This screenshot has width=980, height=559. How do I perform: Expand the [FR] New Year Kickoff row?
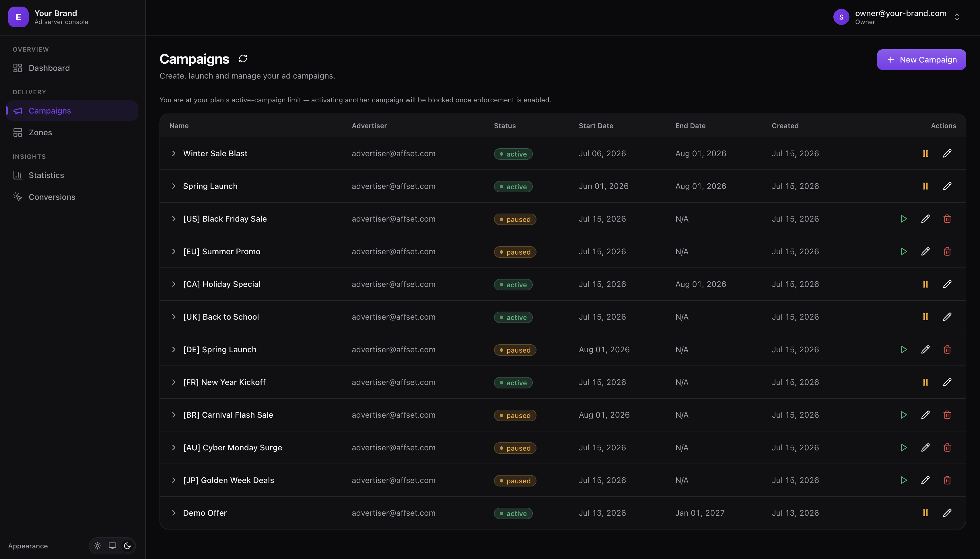tap(174, 382)
